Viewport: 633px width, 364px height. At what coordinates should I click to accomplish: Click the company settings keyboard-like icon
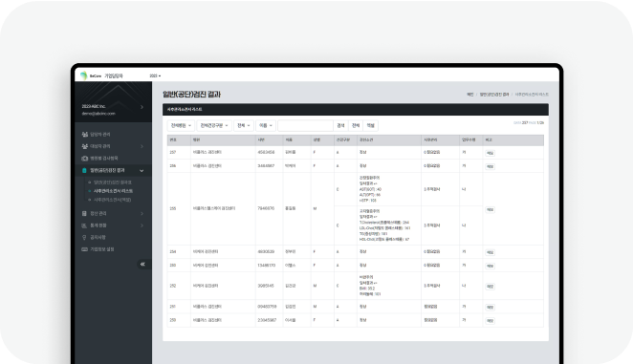[84, 249]
